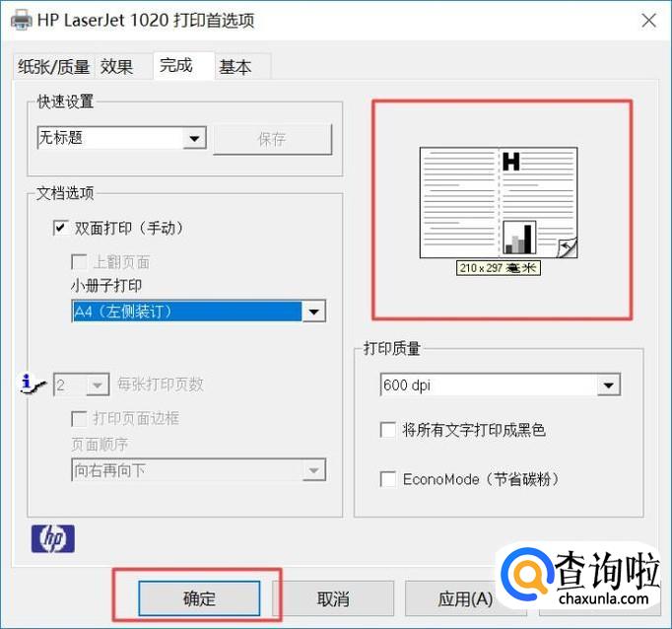The image size is (672, 629).
Task: Enable 将所有文字打印成黑色 checkbox
Action: click(x=388, y=430)
